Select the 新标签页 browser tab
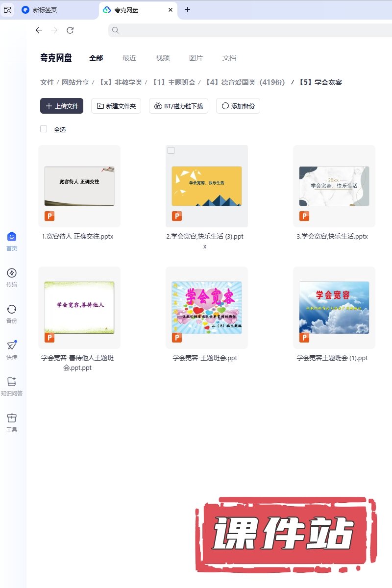Viewport: 392px width, 588px height. point(45,10)
